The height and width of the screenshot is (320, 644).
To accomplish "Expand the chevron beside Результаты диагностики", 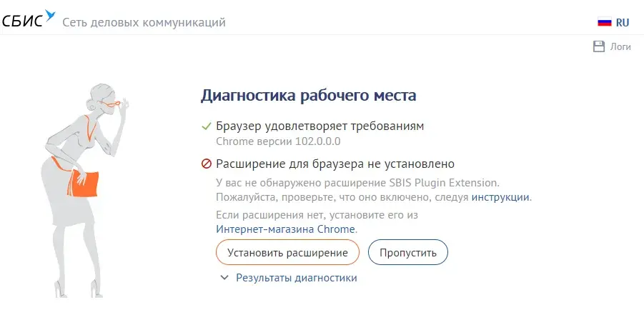I will (224, 278).
